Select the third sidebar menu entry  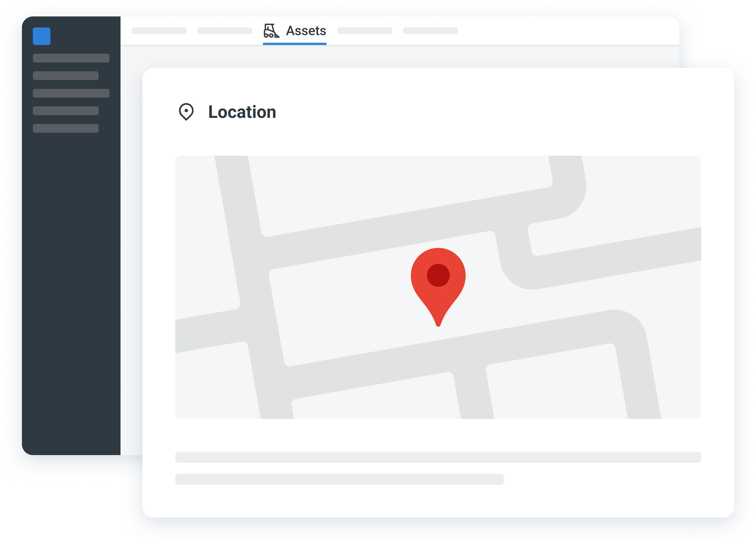tap(71, 93)
